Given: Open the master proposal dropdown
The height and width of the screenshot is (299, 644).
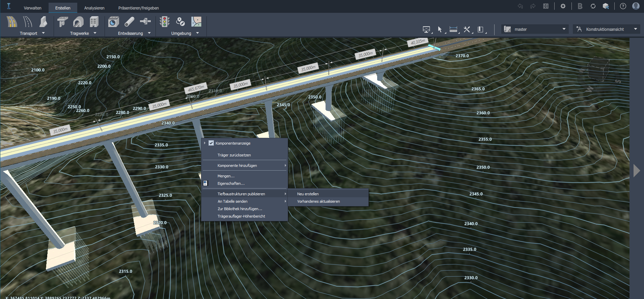Looking at the screenshot, I should coord(535,29).
